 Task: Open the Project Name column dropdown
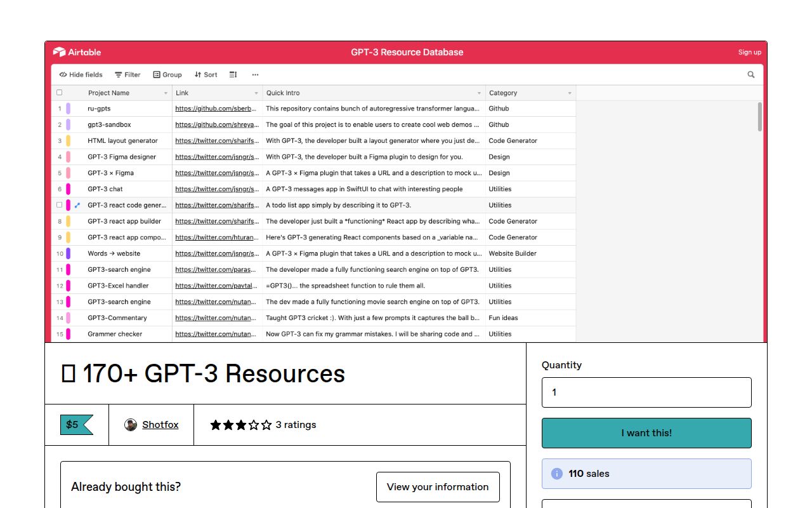click(x=166, y=93)
